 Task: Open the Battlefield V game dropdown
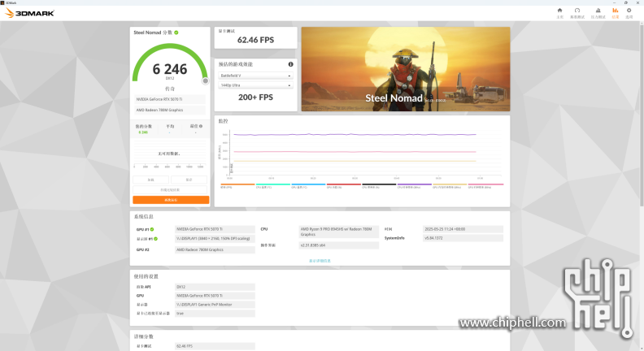255,76
